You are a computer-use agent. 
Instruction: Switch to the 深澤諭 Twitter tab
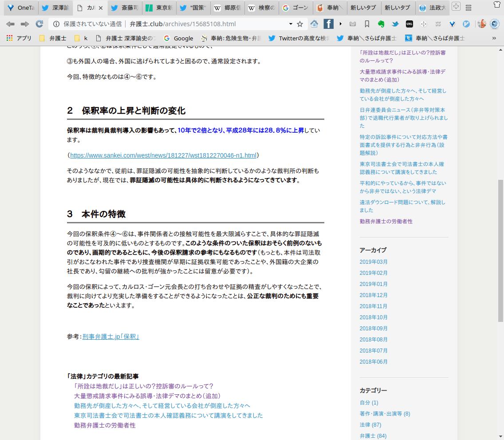click(x=55, y=8)
